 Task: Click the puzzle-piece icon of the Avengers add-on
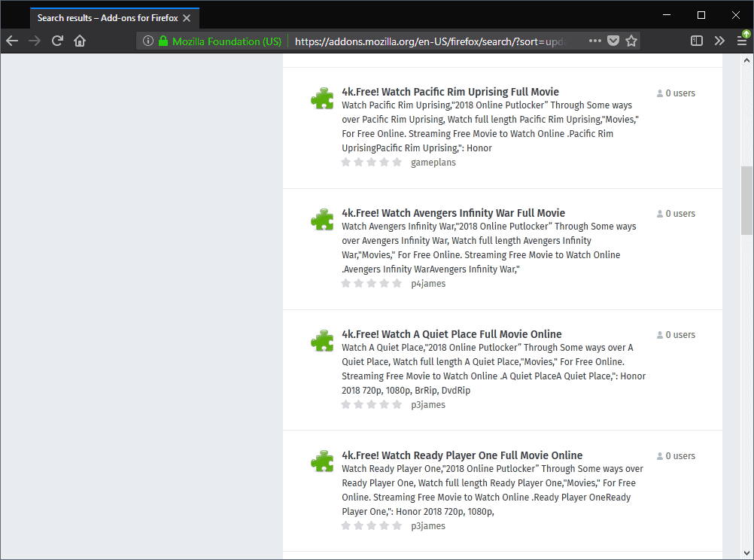pos(322,219)
